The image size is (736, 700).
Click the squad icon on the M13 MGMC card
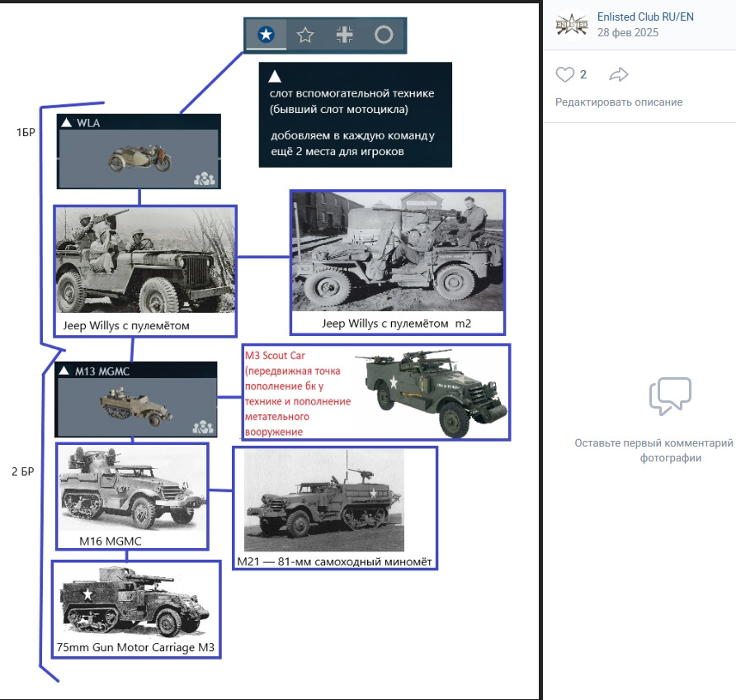[x=203, y=427]
